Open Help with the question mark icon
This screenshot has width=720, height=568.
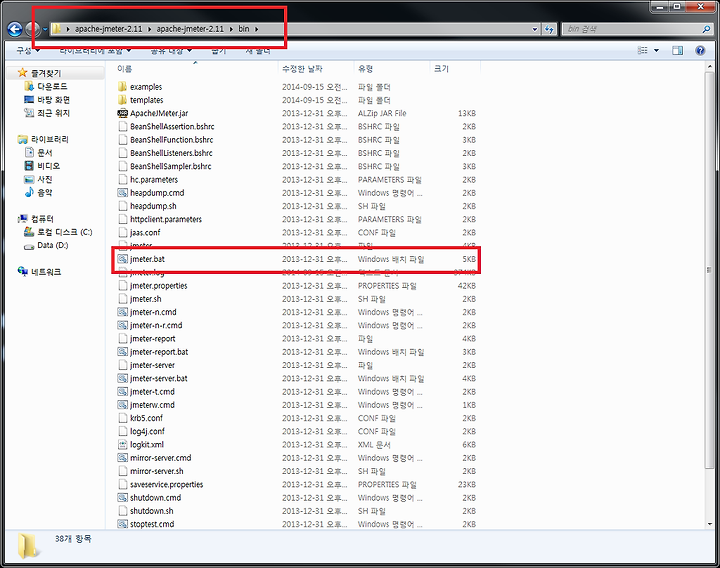click(700, 51)
